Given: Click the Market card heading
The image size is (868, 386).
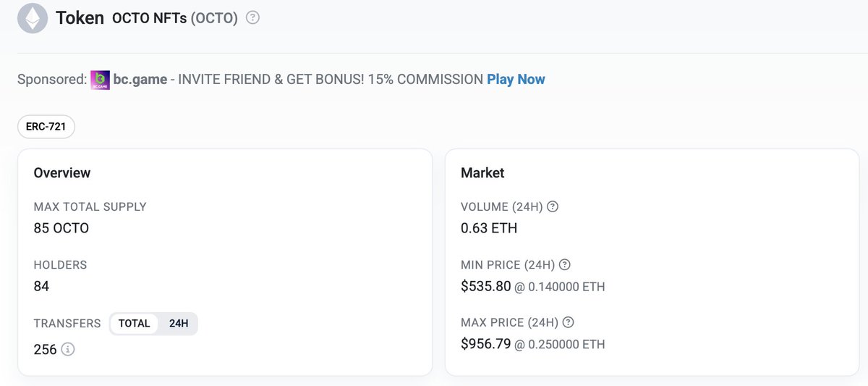Looking at the screenshot, I should point(482,172).
